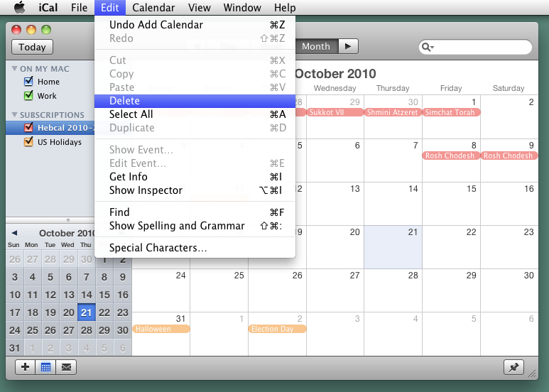
Task: Click the Today button
Action: pos(32,47)
